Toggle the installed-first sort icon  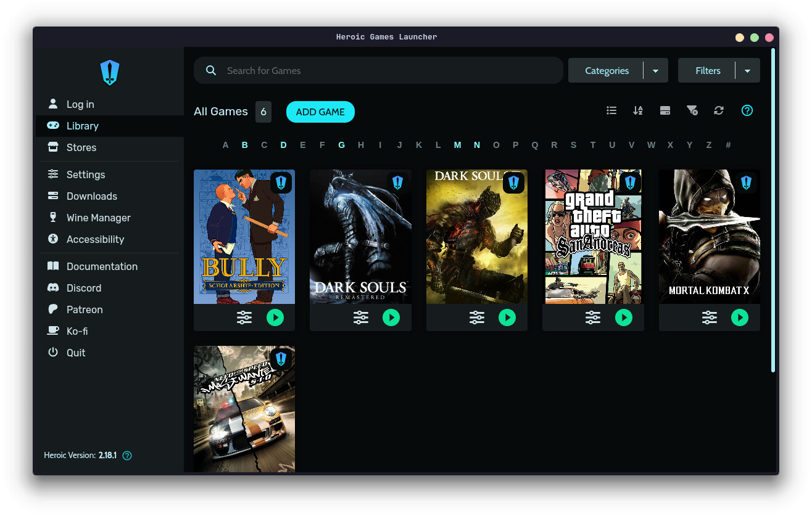[665, 110]
